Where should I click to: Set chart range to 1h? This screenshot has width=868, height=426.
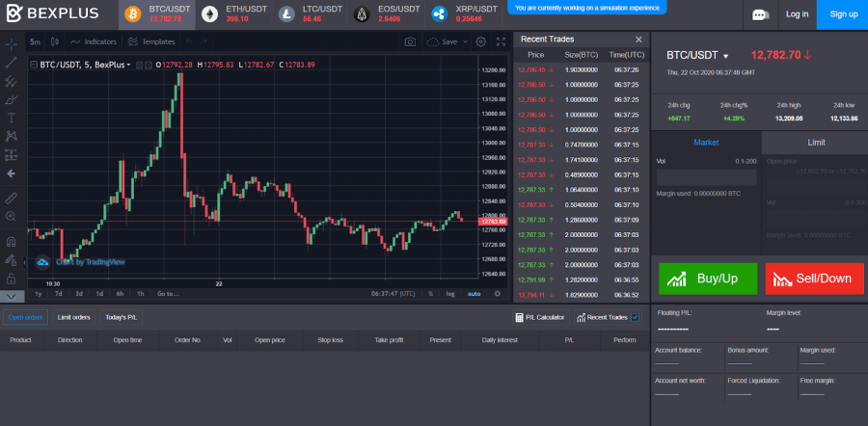click(x=141, y=294)
